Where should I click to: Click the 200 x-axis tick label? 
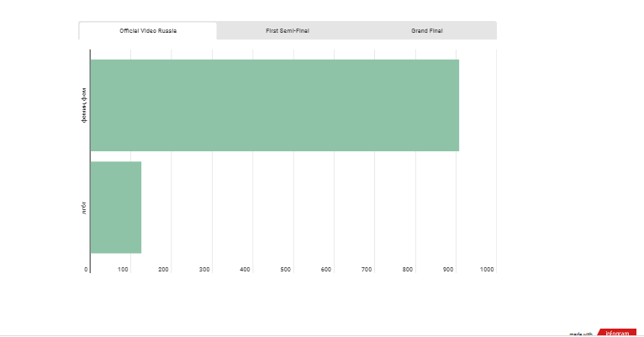pyautogui.click(x=164, y=270)
